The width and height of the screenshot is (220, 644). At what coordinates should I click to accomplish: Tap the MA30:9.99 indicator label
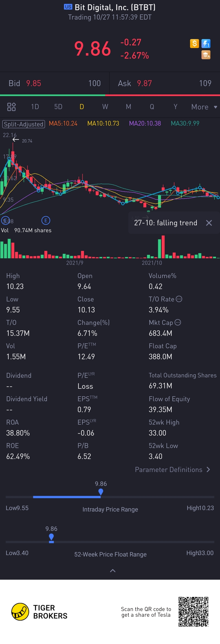pos(185,123)
